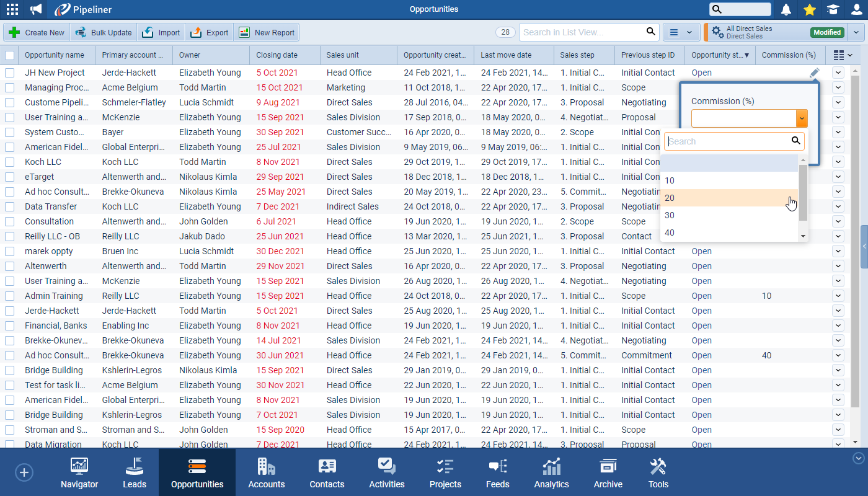
Task: Expand the Commission (%) combo box arrow
Action: pos(802,118)
